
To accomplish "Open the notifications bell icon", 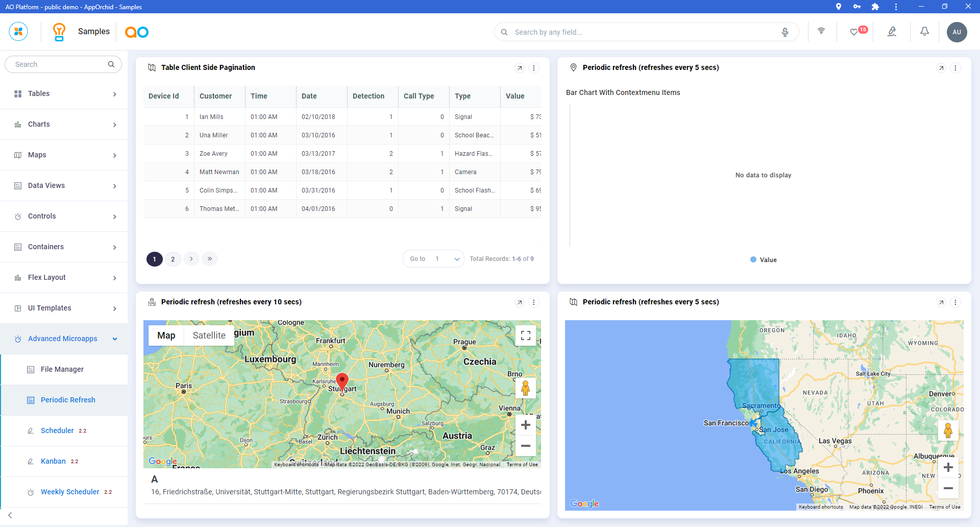I will pyautogui.click(x=924, y=32).
